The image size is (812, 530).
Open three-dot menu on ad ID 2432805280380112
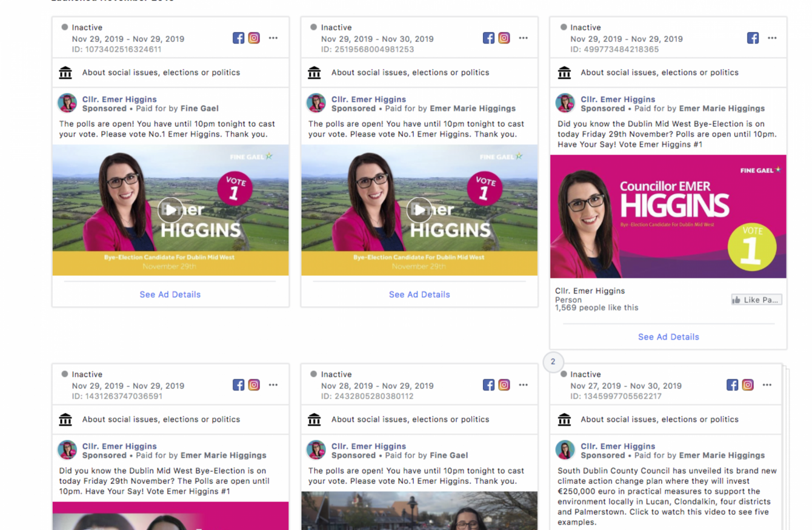coord(523,385)
